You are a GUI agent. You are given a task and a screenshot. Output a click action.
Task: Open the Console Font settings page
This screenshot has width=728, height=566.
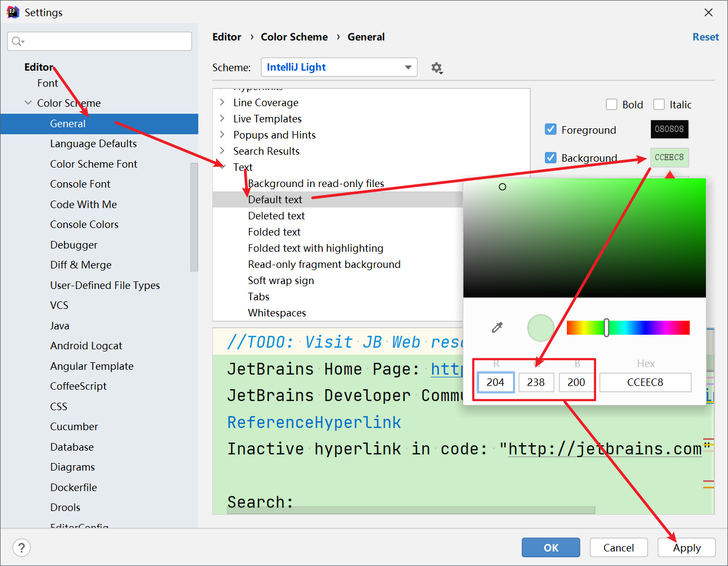coord(80,184)
